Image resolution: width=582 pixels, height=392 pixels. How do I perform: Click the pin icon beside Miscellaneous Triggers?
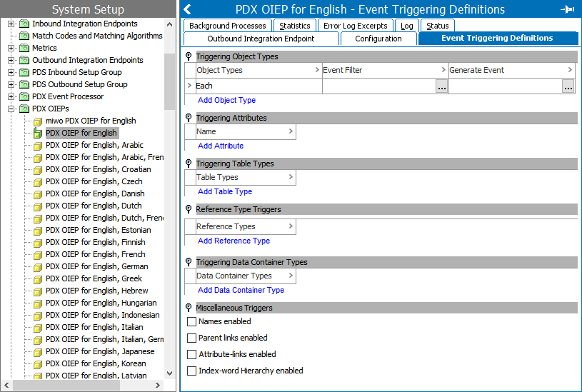189,308
